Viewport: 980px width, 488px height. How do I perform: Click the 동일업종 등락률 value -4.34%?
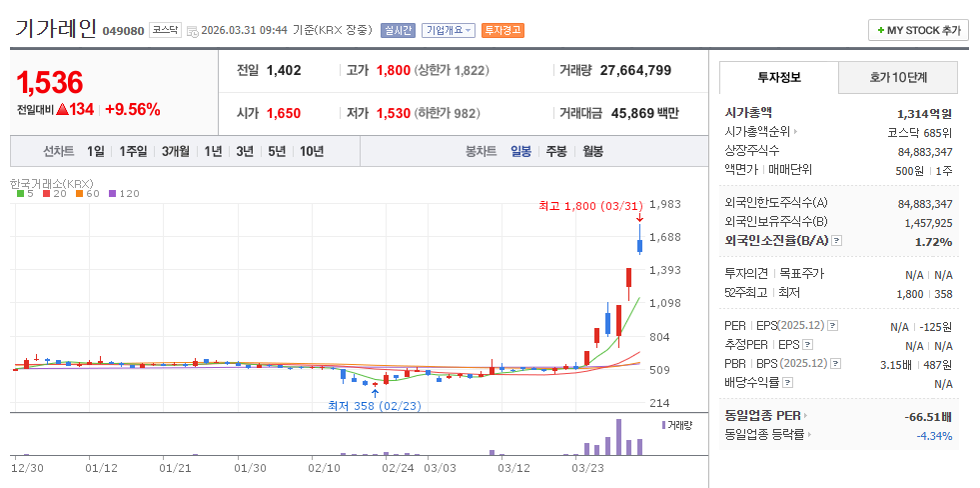pos(934,435)
